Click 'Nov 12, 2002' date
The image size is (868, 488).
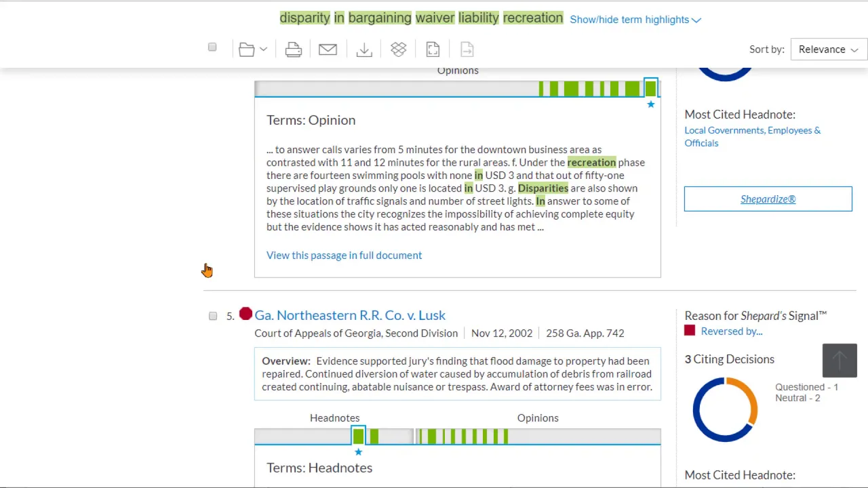[x=502, y=333]
